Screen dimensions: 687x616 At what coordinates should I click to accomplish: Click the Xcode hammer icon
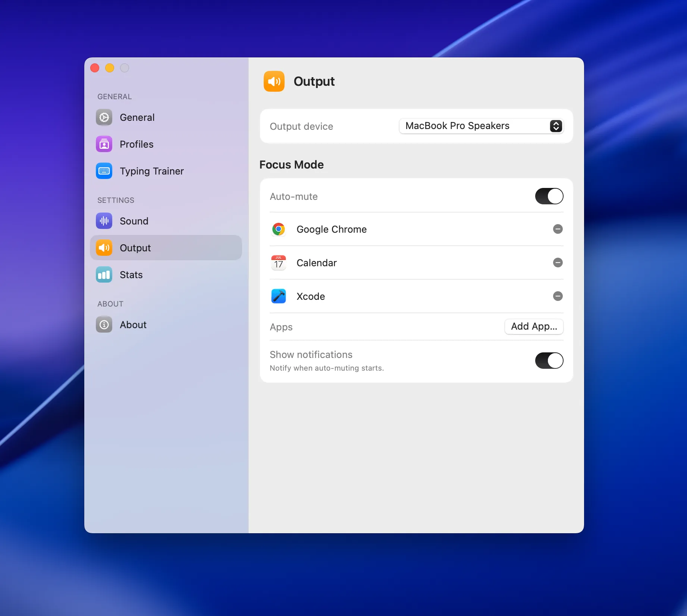click(279, 296)
